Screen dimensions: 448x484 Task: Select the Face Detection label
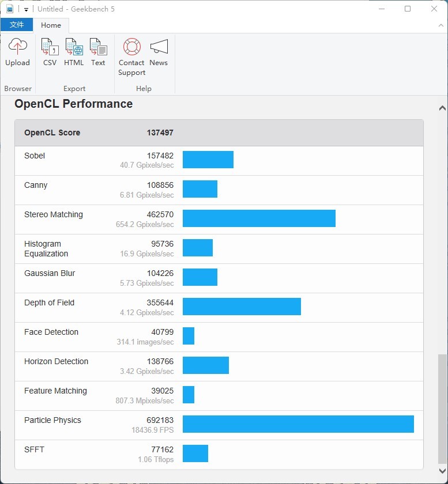point(51,332)
